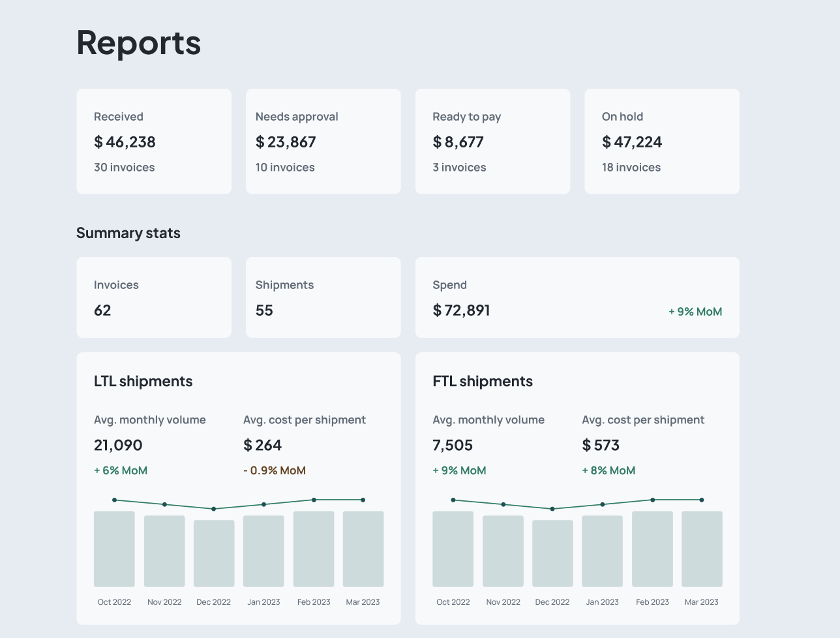Click the FTL shipments heading

coord(483,382)
